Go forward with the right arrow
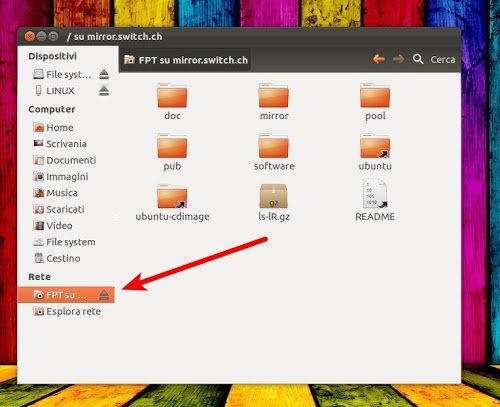Viewport: 500px width, 407px height. (x=398, y=59)
